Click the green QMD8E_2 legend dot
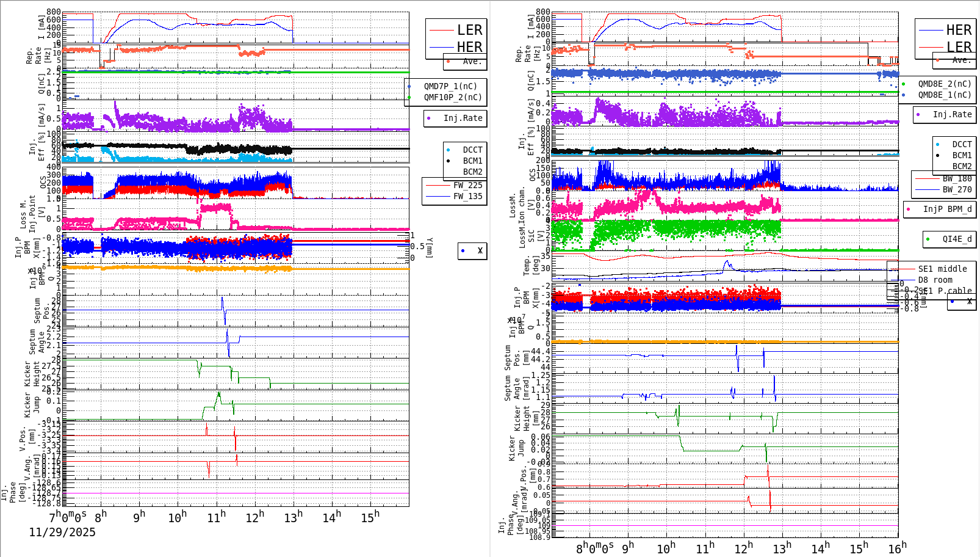Image resolution: width=980 pixels, height=557 pixels. tap(905, 84)
